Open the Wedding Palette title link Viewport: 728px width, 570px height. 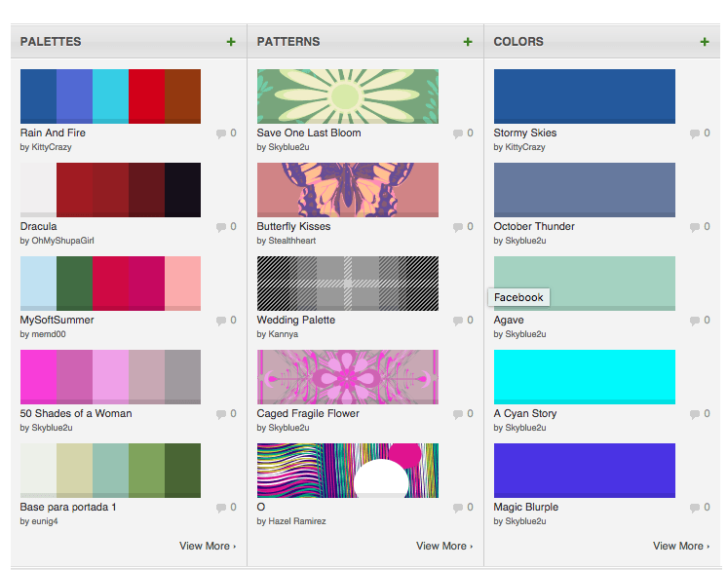[x=295, y=320]
